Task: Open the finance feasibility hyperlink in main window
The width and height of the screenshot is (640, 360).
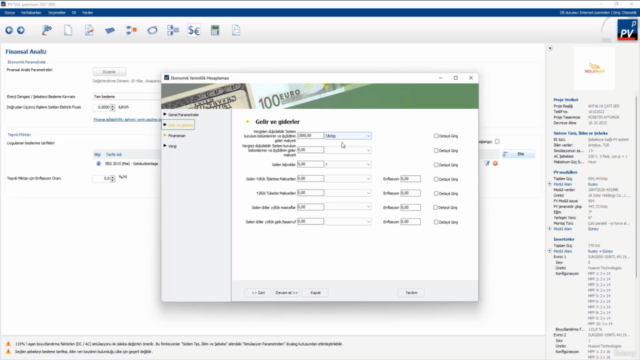Action: 127,120
